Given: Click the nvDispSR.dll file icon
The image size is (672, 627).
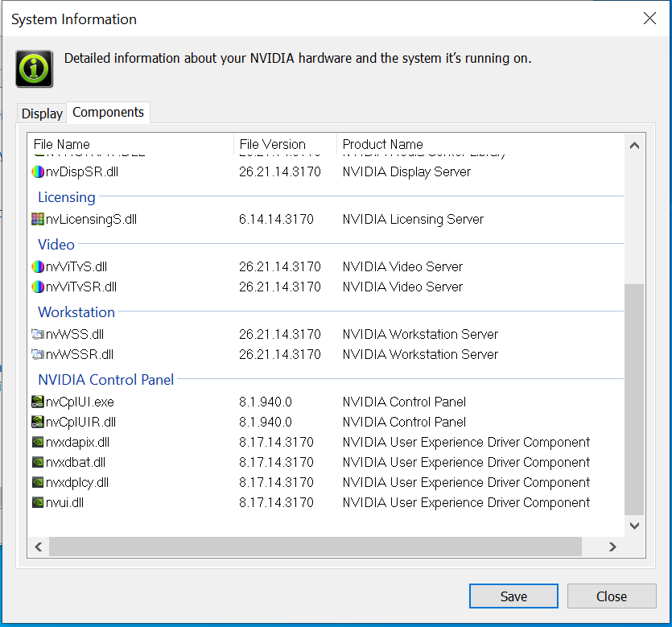Looking at the screenshot, I should pos(38,172).
